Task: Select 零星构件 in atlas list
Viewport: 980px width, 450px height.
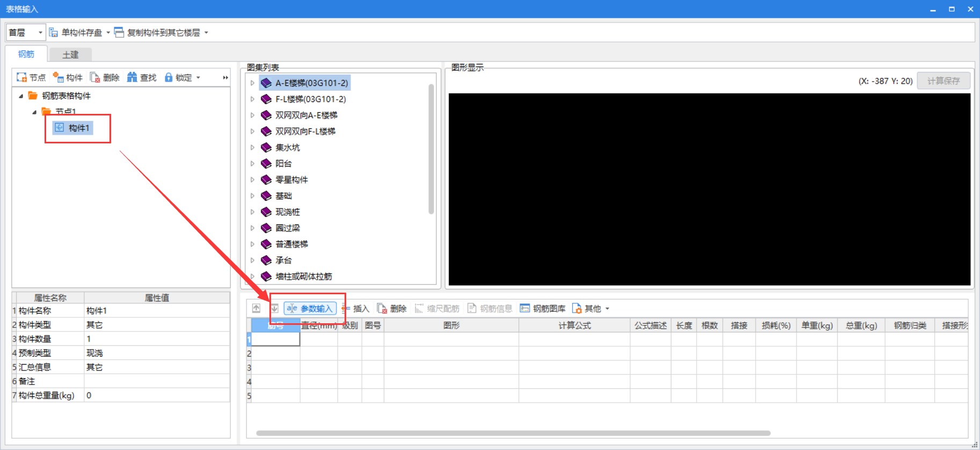Action: (x=284, y=179)
